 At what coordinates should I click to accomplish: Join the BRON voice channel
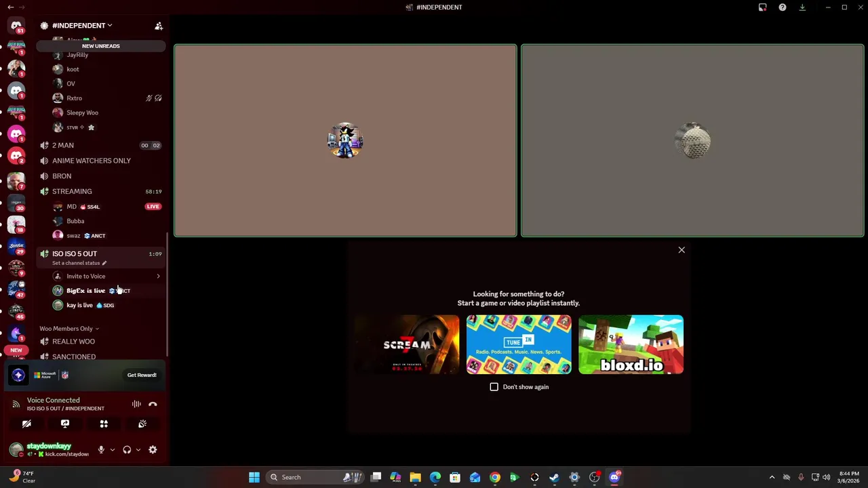coord(62,176)
